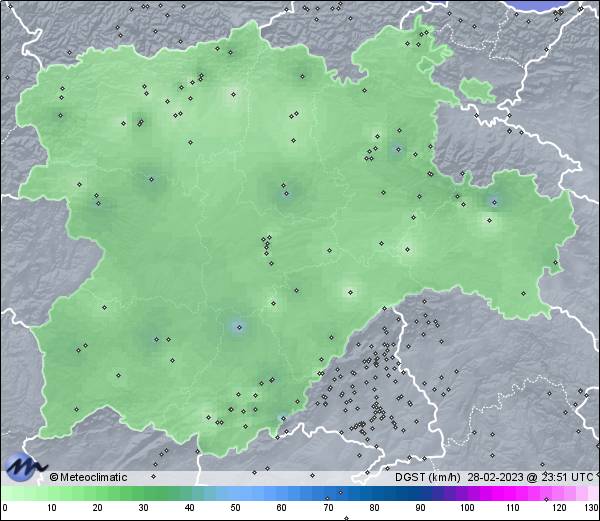Click the scale label 60

coord(282,508)
